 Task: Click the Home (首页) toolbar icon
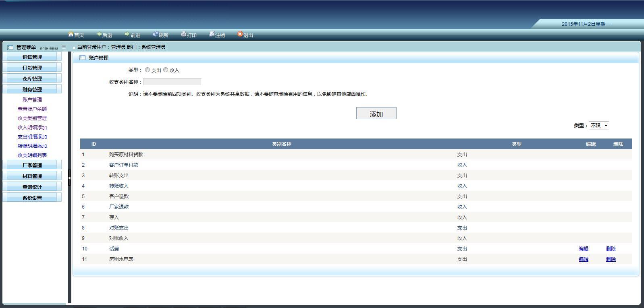[71, 35]
